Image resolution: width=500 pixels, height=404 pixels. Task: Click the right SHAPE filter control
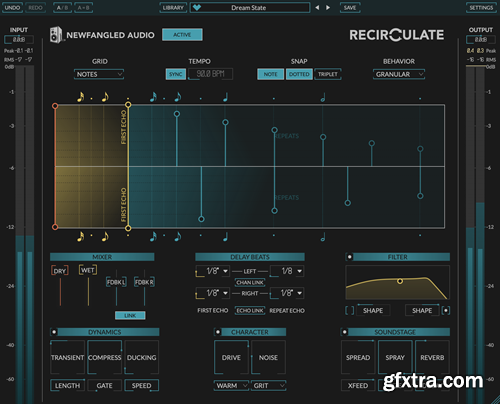[x=422, y=311]
